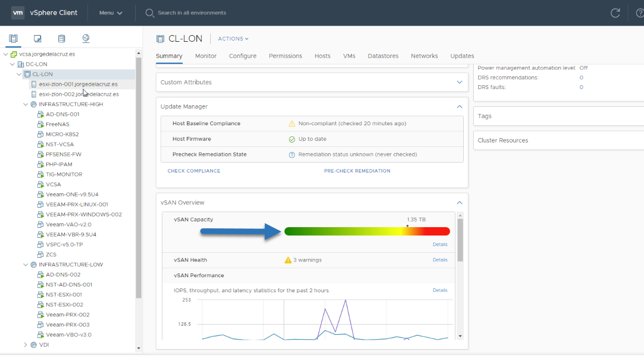Click the vSAN Capacity usage bar
644x358 pixels.
[x=367, y=232]
